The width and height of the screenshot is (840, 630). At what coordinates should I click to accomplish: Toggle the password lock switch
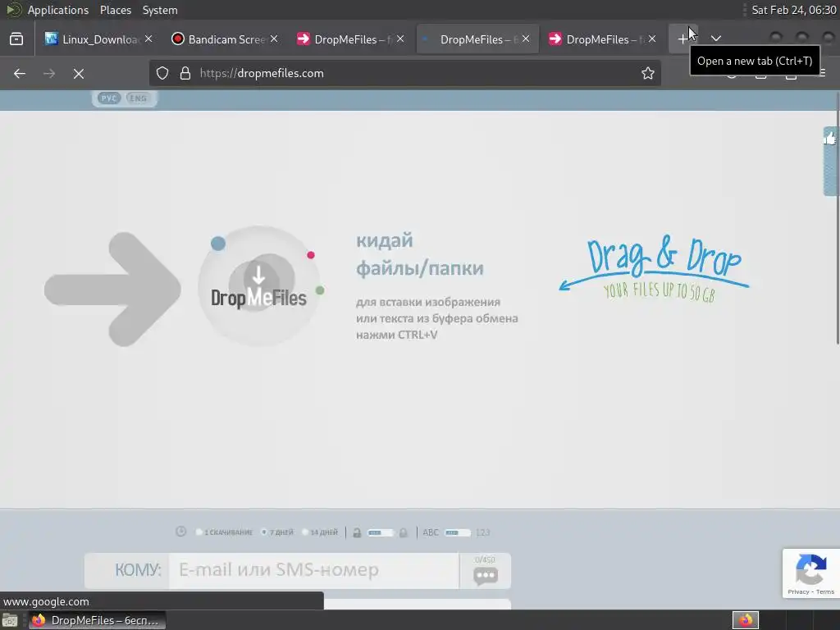coord(380,532)
